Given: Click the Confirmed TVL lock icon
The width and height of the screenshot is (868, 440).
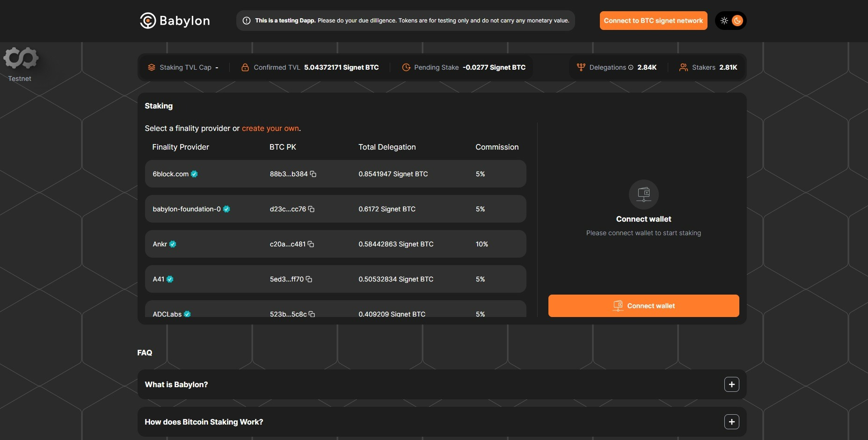Looking at the screenshot, I should coord(245,67).
